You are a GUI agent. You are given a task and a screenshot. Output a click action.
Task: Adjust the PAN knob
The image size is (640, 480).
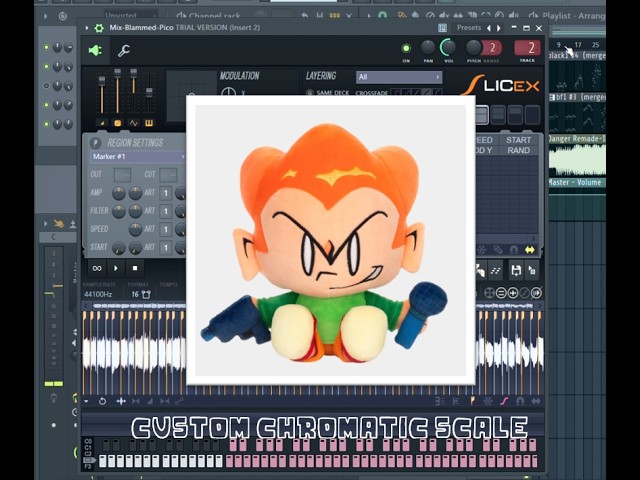(x=428, y=48)
